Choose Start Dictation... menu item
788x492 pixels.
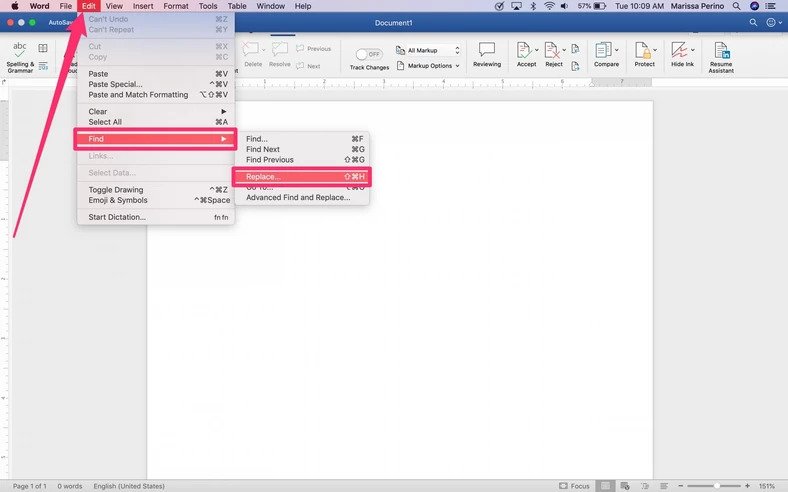[x=156, y=217]
